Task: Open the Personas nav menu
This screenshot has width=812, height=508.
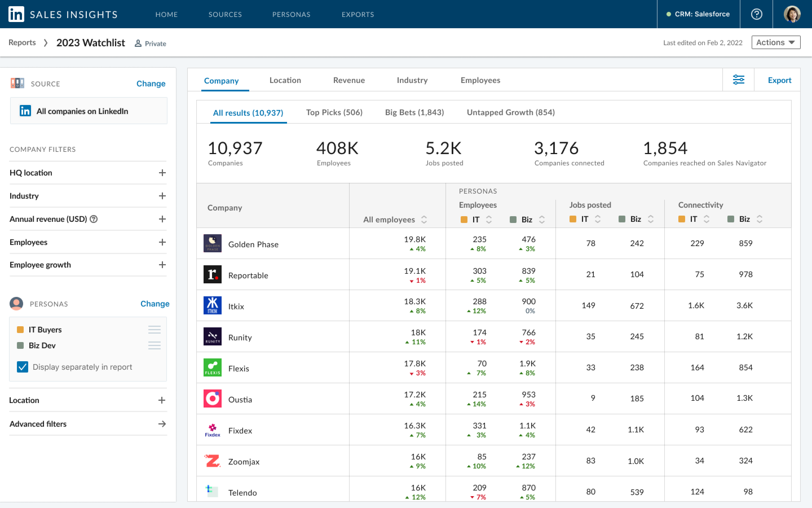Action: pos(291,14)
